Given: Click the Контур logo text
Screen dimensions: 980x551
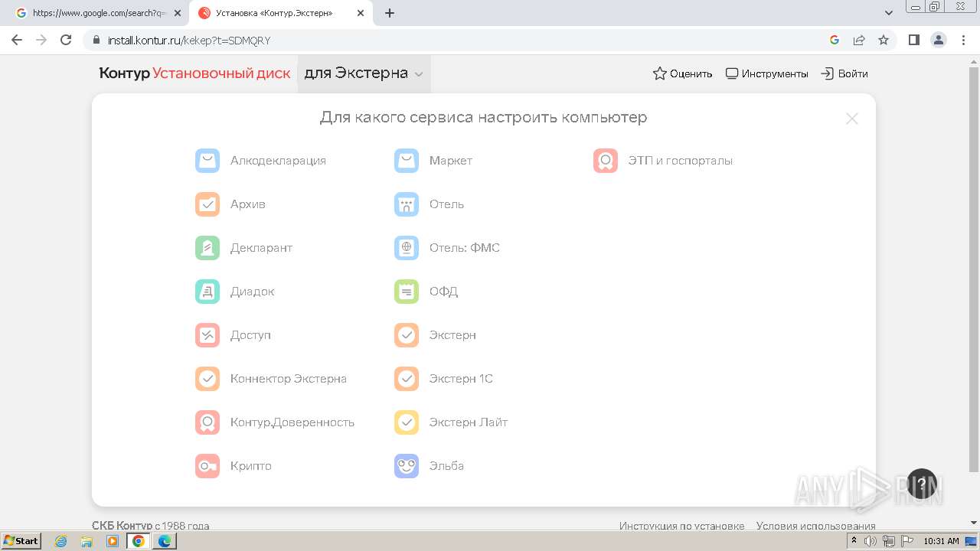Looking at the screenshot, I should point(124,73).
